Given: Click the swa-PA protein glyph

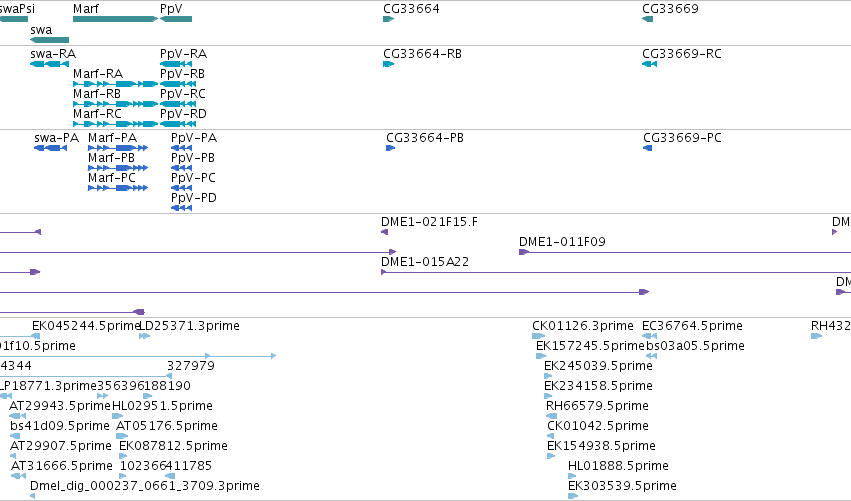Looking at the screenshot, I should (50, 148).
